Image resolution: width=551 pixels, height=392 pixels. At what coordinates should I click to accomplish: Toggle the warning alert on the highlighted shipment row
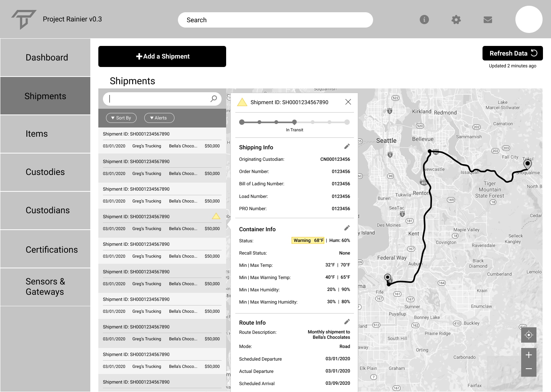[x=216, y=216]
